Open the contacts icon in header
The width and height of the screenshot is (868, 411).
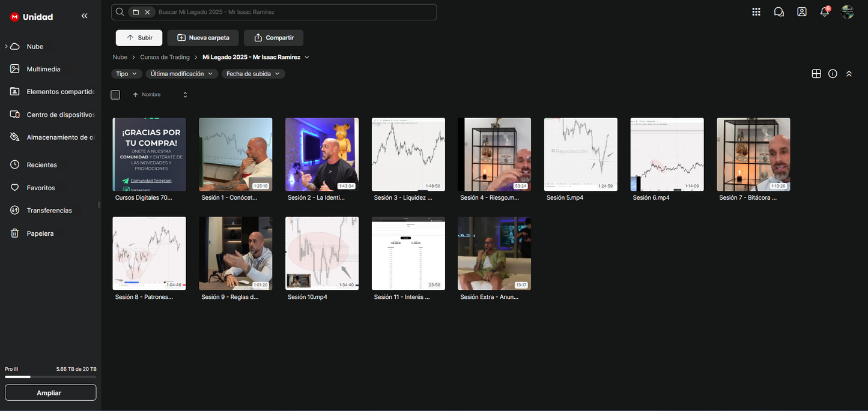click(x=801, y=12)
